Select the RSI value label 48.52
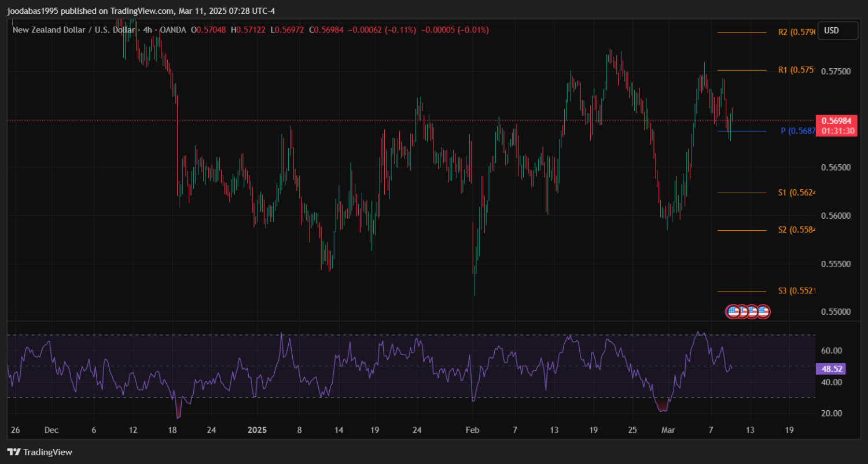The height and width of the screenshot is (464, 868). 831,368
